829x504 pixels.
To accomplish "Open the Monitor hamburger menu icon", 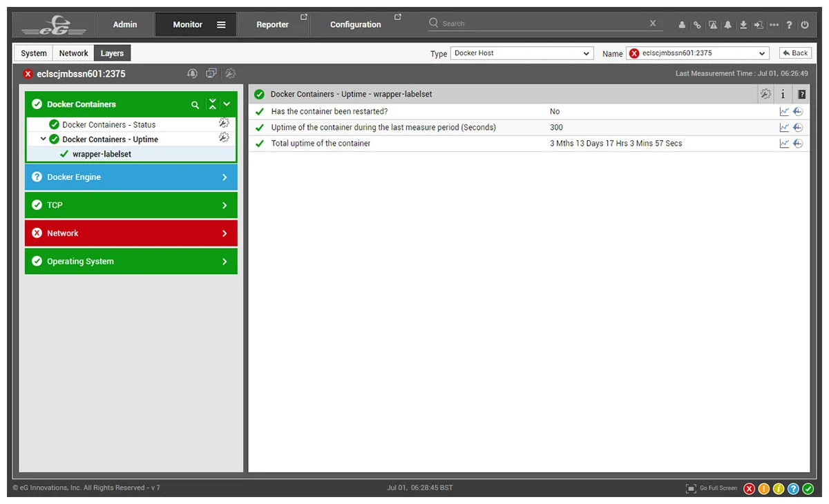I will (221, 25).
